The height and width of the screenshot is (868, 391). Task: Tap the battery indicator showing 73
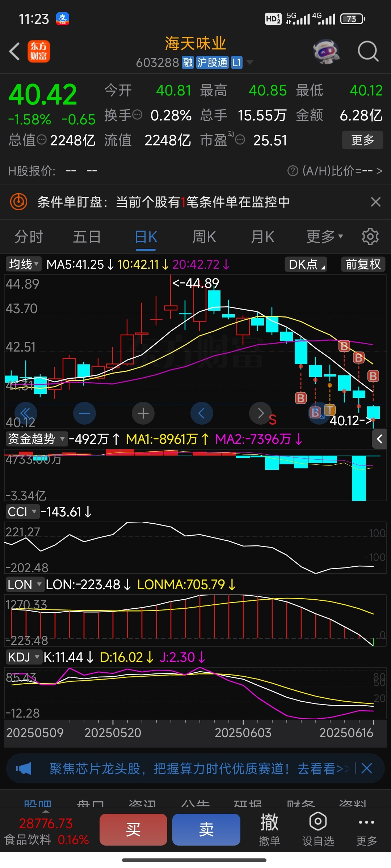(x=353, y=19)
